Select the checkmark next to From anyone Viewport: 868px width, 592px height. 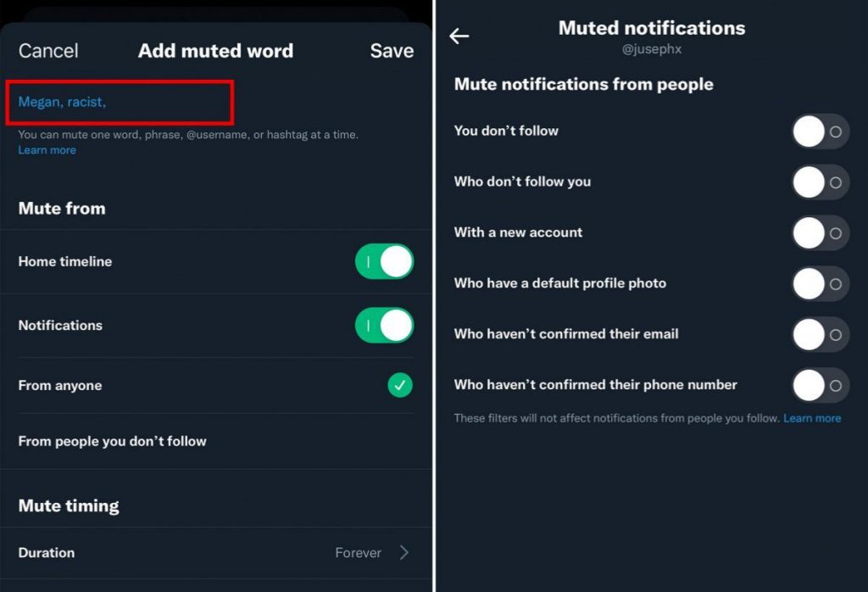[399, 385]
